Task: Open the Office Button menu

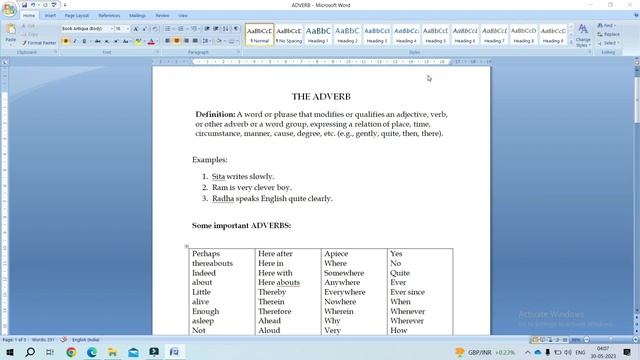Action: point(9,9)
